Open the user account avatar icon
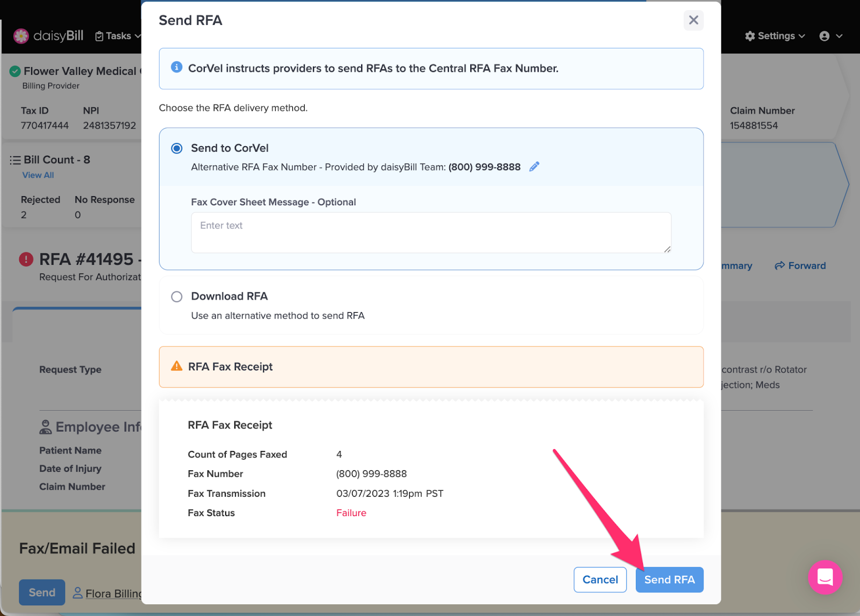The image size is (860, 616). [x=825, y=36]
